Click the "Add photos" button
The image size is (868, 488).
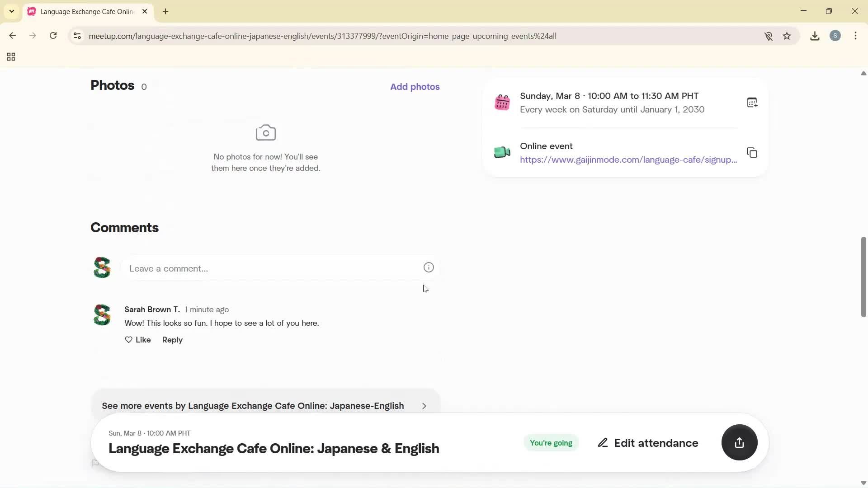415,86
